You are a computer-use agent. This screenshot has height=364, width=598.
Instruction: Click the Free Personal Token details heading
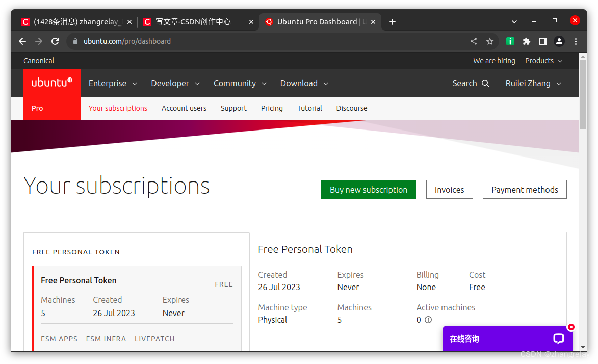coord(305,249)
